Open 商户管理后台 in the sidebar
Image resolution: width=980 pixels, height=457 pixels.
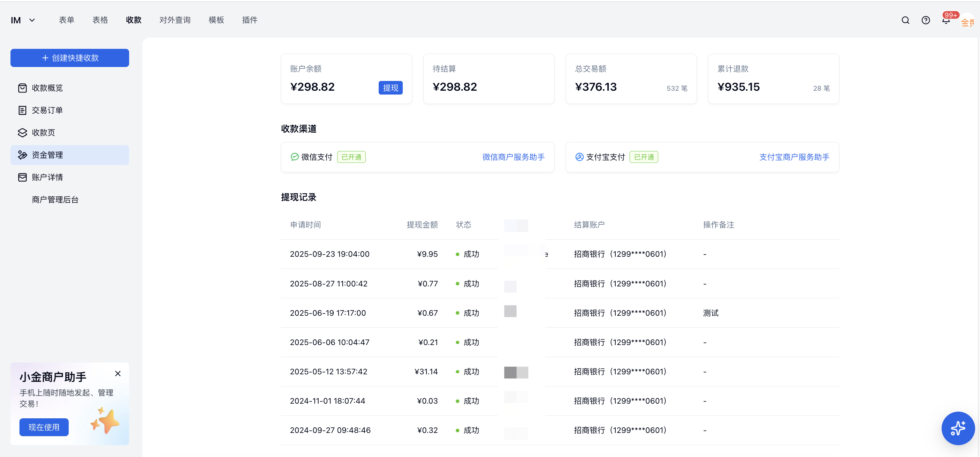pos(69,200)
